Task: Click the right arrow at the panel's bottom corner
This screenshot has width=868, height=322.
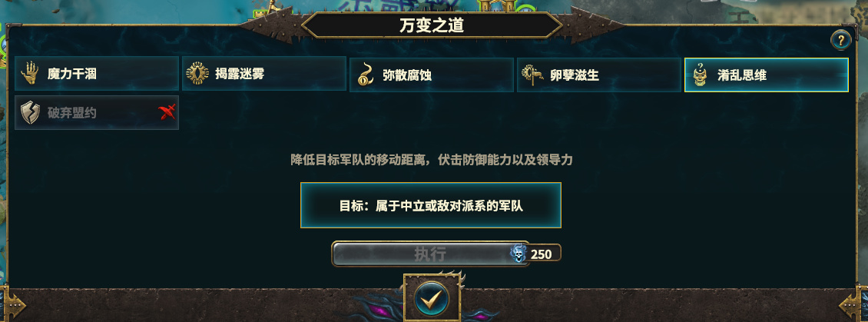Action: tap(853, 304)
